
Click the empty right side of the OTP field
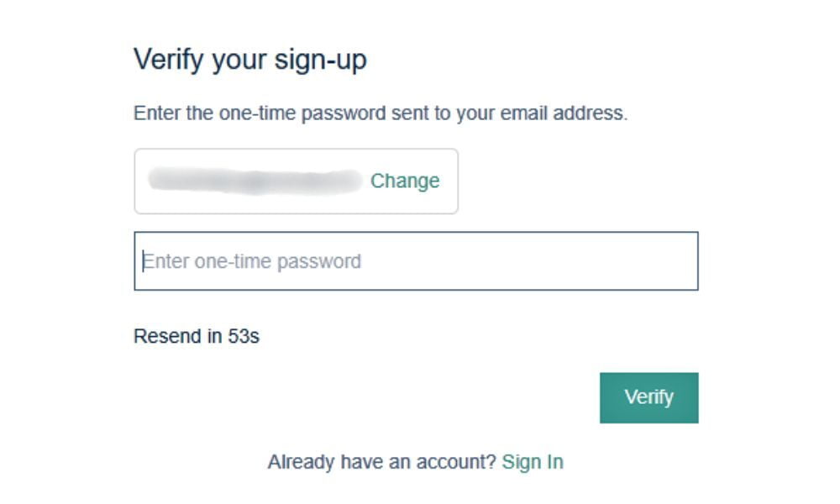[588, 261]
